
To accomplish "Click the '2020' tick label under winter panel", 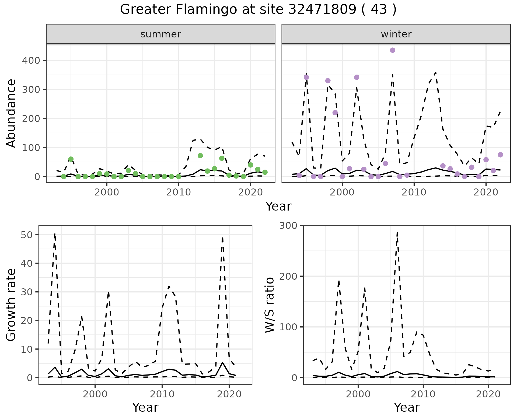I will pyautogui.click(x=486, y=192).
